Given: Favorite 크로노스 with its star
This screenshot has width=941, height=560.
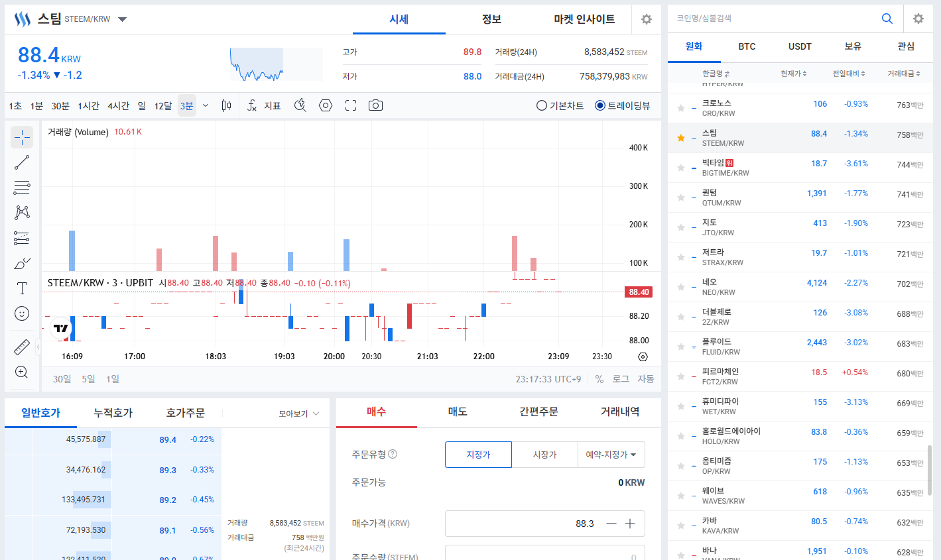Looking at the screenshot, I should point(681,108).
